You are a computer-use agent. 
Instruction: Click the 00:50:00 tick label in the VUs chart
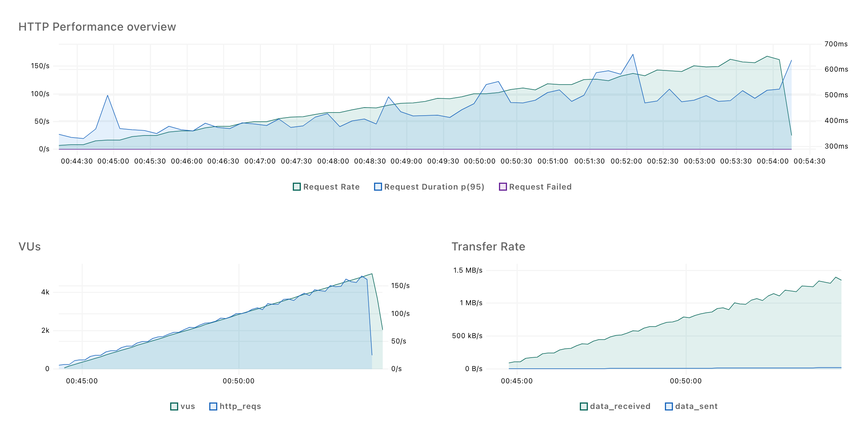click(x=238, y=381)
